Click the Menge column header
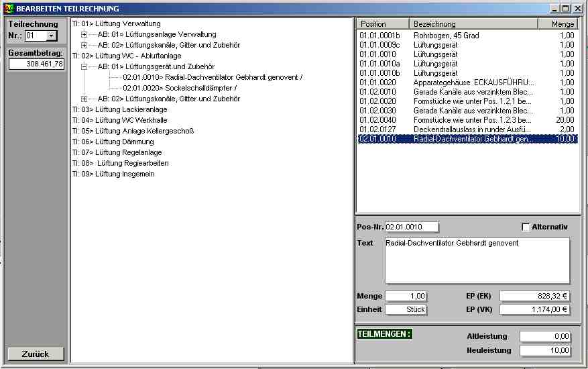The width and height of the screenshot is (588, 369). pyautogui.click(x=558, y=23)
